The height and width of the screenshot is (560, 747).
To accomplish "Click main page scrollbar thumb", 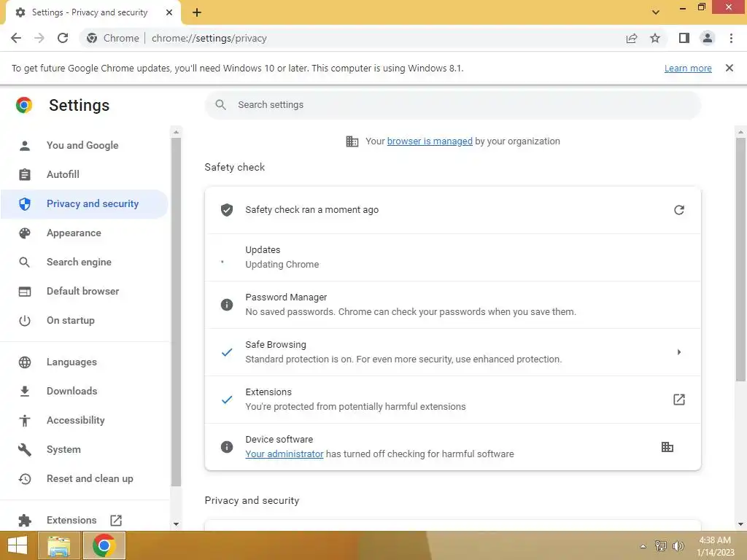I will pyautogui.click(x=740, y=260).
